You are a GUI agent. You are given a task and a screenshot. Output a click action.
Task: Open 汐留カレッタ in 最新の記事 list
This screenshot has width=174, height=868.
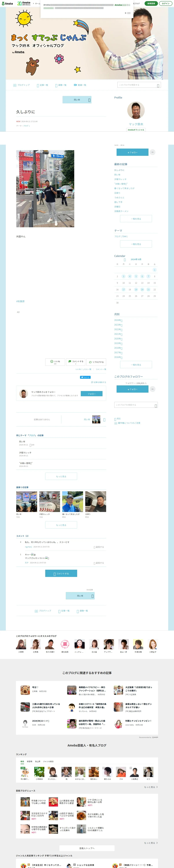[120, 179]
